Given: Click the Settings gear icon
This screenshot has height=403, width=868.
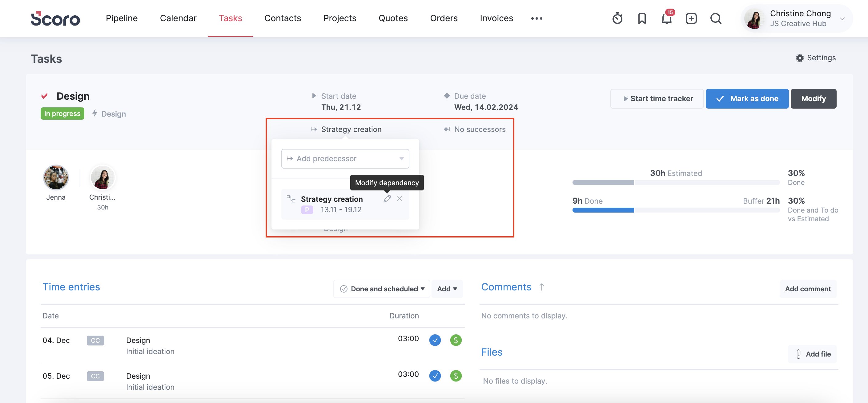Looking at the screenshot, I should coord(800,58).
